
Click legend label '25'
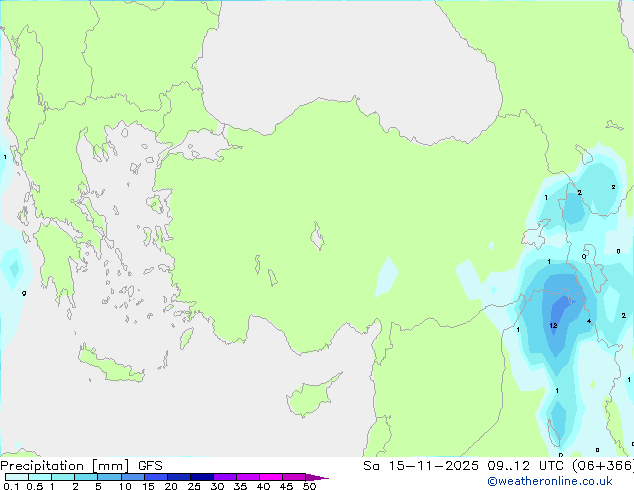tap(194, 486)
